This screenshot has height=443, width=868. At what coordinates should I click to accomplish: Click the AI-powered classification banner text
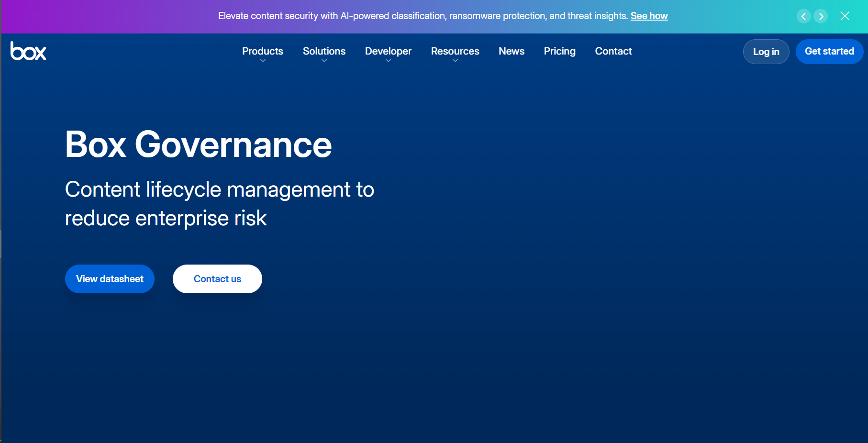pos(423,16)
